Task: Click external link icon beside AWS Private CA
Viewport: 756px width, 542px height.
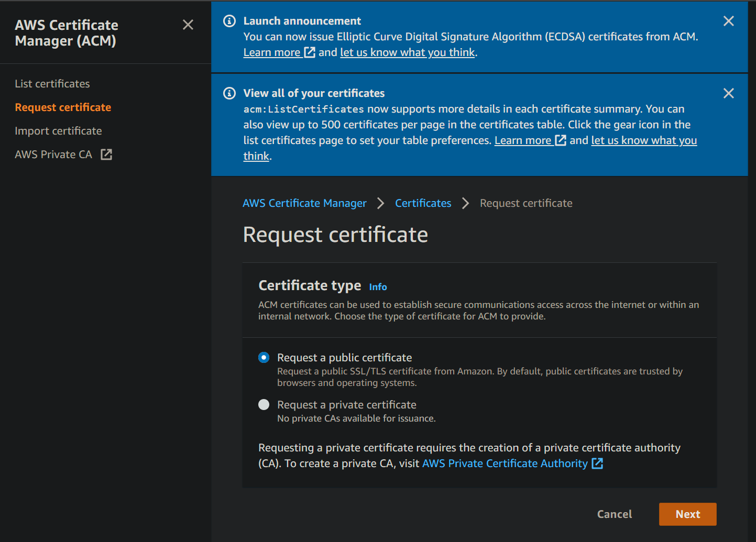Action: (x=106, y=154)
